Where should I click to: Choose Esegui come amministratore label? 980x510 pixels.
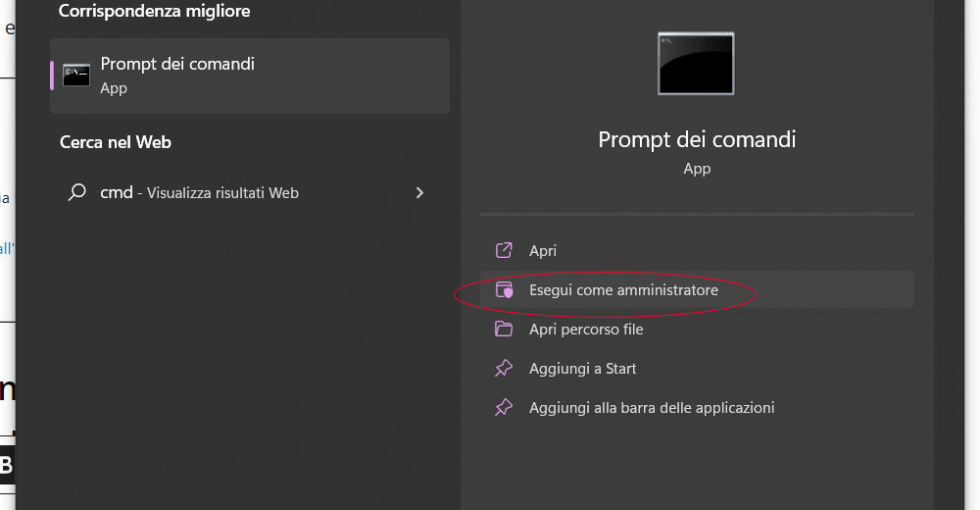[623, 290]
